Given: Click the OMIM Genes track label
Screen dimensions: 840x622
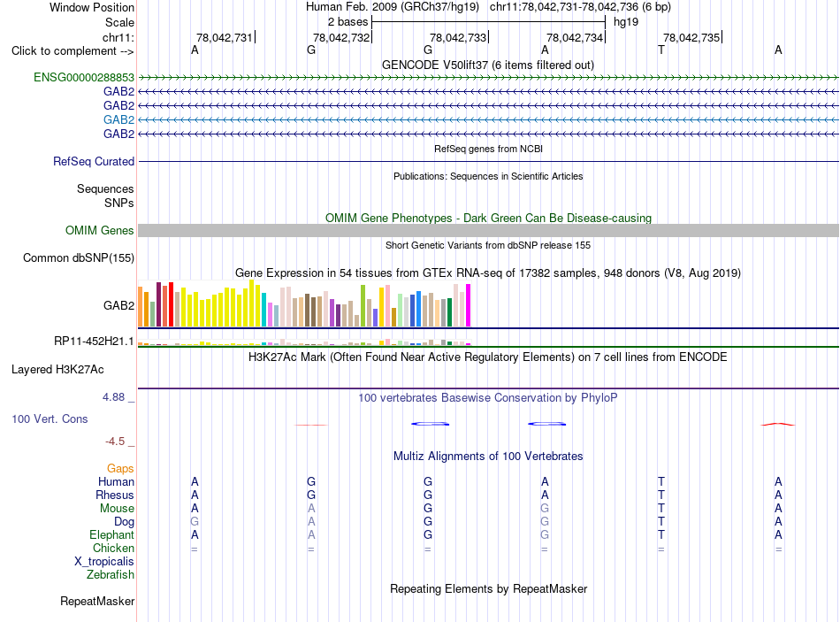Looking at the screenshot, I should coord(99,231).
